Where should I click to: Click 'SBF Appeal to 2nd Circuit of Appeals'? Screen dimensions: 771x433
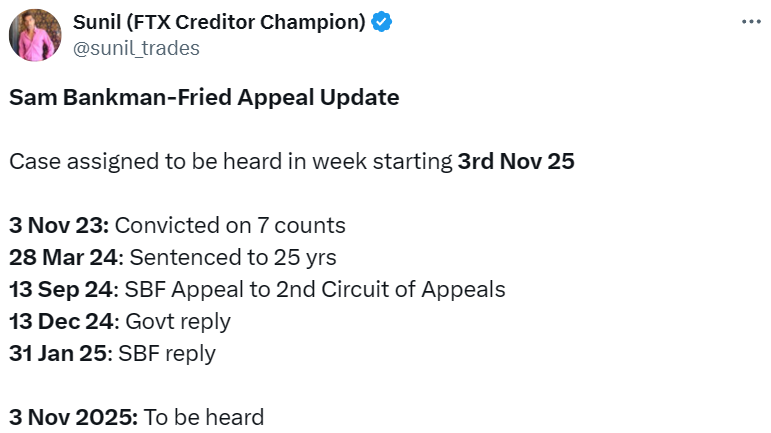(x=315, y=289)
